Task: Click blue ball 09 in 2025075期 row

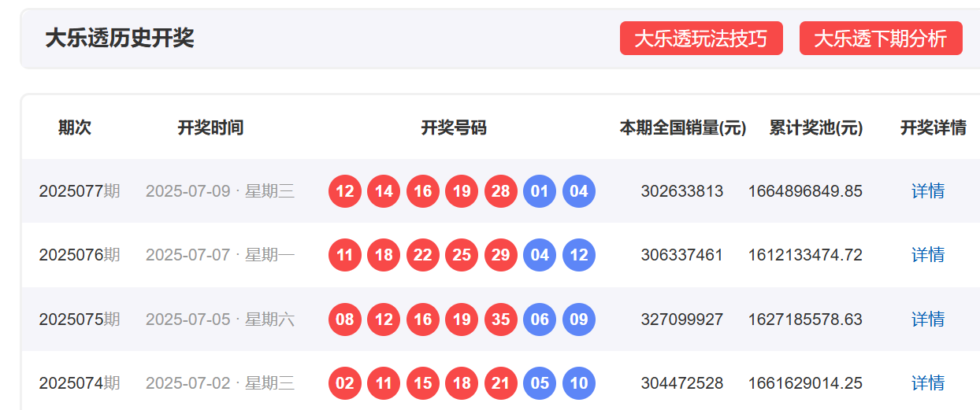Action: click(579, 320)
